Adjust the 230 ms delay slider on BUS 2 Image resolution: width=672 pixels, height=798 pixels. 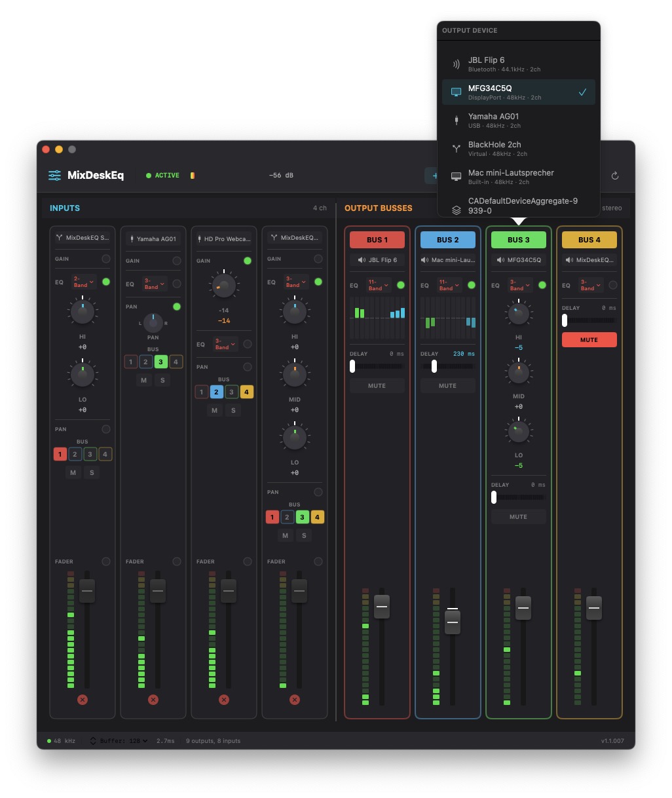(x=434, y=366)
